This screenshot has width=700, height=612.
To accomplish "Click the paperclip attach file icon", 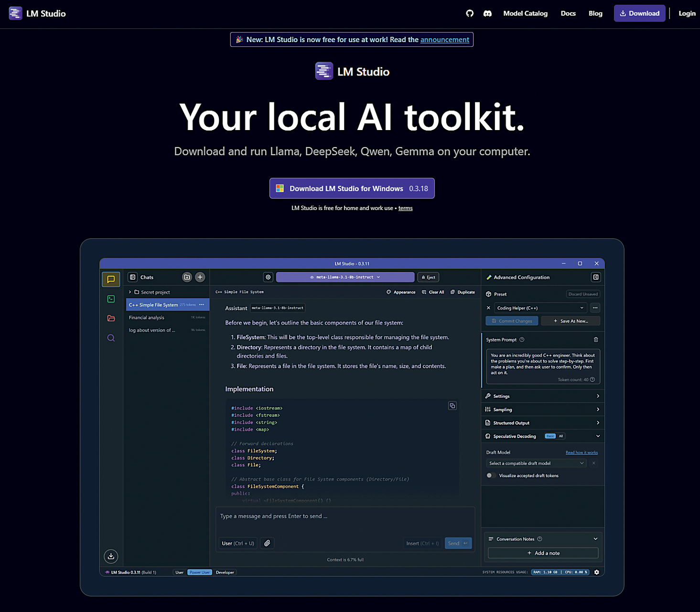I will pyautogui.click(x=268, y=543).
